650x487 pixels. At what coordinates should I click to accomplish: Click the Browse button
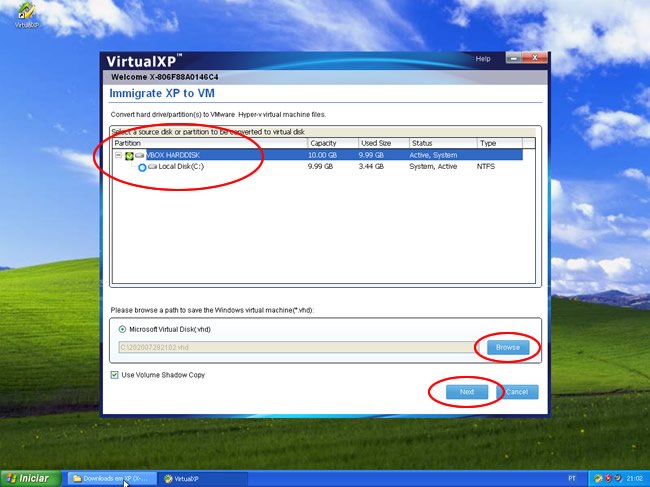click(508, 347)
